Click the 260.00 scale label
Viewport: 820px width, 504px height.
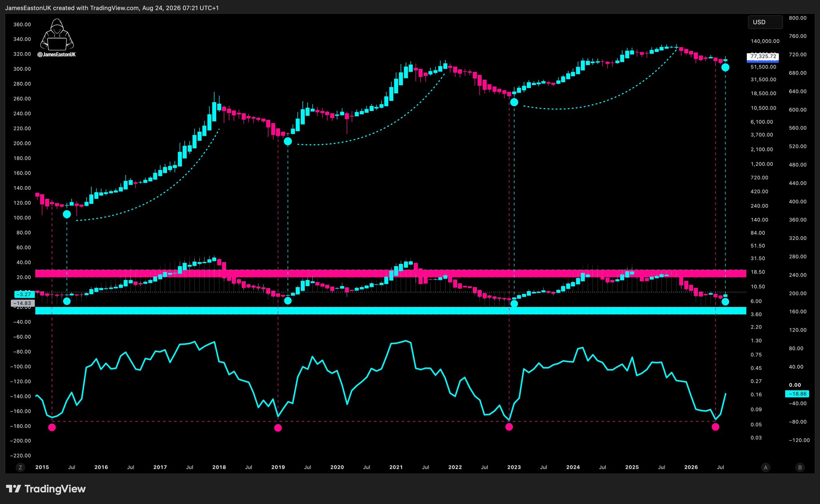[22, 98]
